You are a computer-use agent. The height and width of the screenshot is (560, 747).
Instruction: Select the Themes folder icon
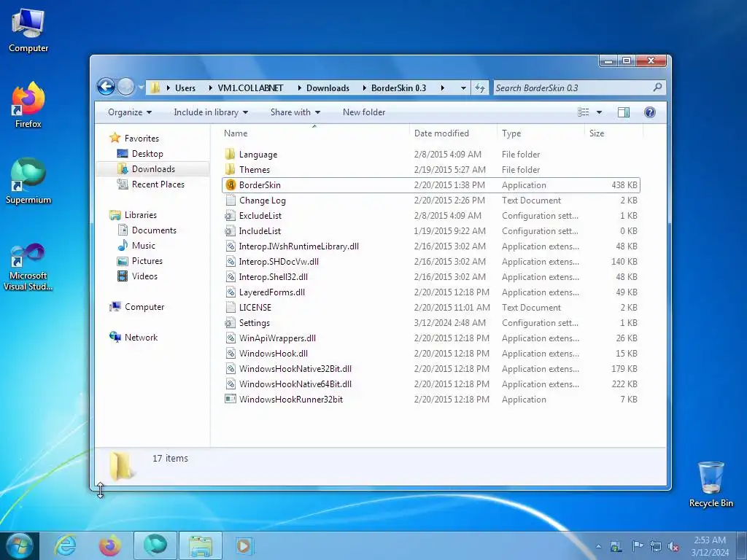pos(231,169)
